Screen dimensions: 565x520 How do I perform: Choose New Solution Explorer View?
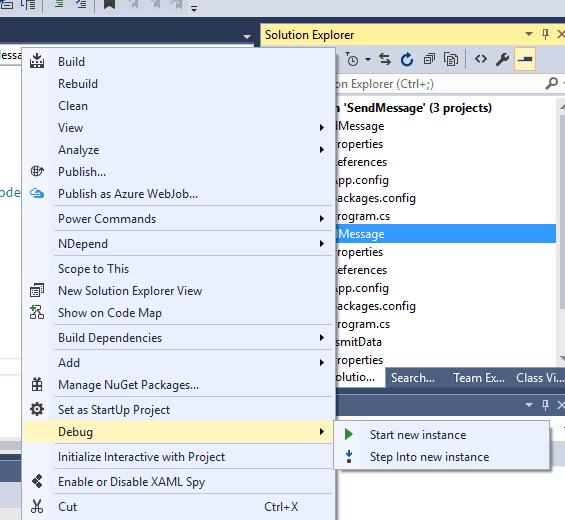tap(178, 291)
